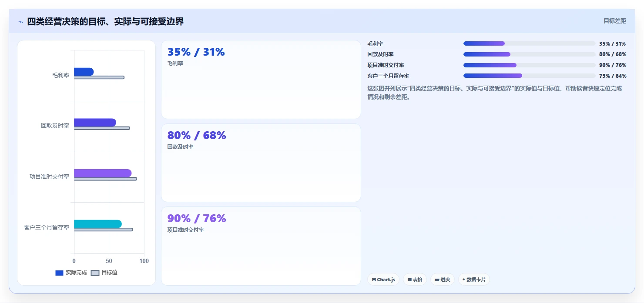Click the 回款及时率 label in progress list
The height and width of the screenshot is (303, 644).
click(x=381, y=54)
